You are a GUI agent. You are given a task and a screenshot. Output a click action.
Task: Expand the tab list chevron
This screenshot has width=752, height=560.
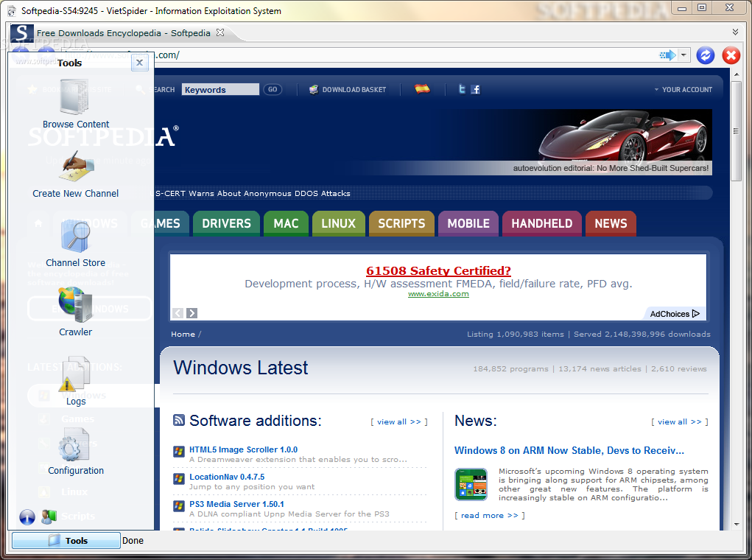(735, 32)
